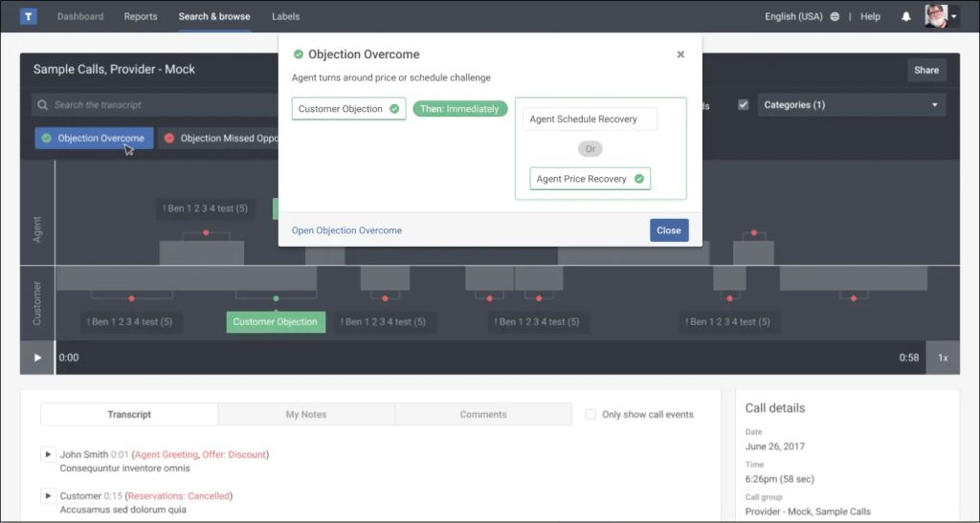Open the Reports menu item
The image size is (980, 523).
click(141, 17)
